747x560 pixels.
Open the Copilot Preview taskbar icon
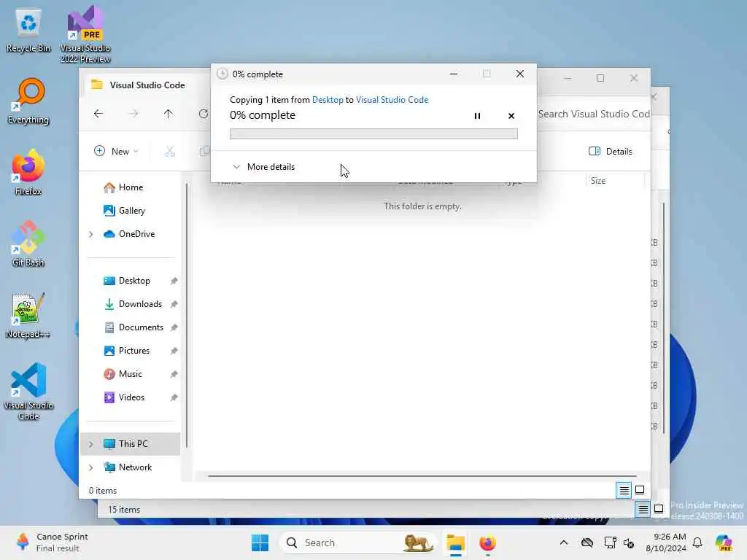pyautogui.click(x=723, y=542)
